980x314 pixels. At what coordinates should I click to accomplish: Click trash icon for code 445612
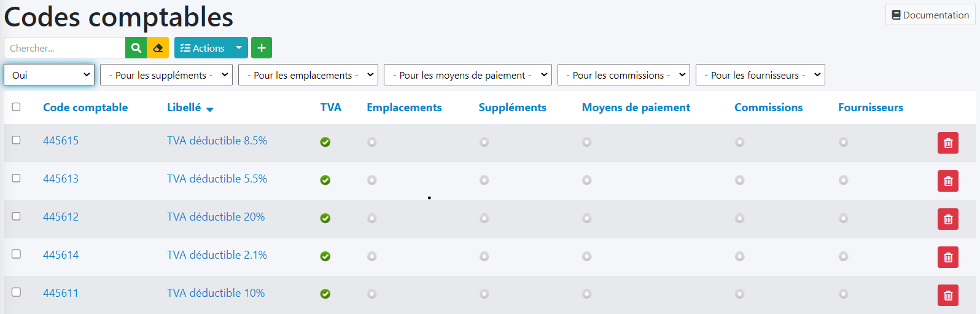[947, 219]
